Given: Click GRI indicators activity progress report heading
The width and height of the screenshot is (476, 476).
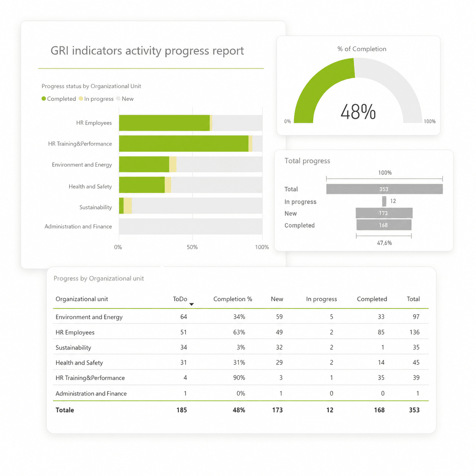Looking at the screenshot, I should (x=147, y=51).
